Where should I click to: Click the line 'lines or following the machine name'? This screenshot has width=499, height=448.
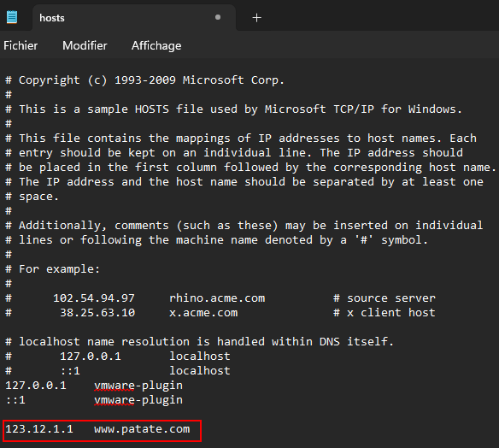point(217,240)
